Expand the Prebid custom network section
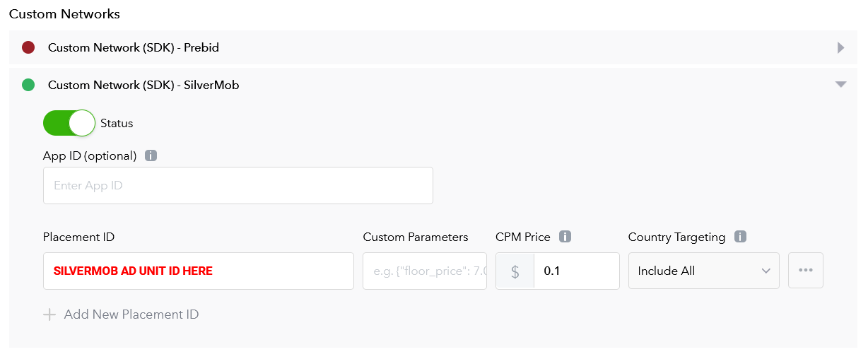Image resolution: width=868 pixels, height=359 pixels. 840,48
